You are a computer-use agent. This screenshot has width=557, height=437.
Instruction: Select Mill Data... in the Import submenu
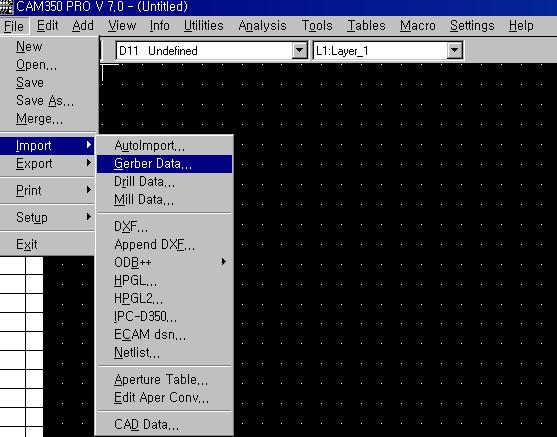164,200
